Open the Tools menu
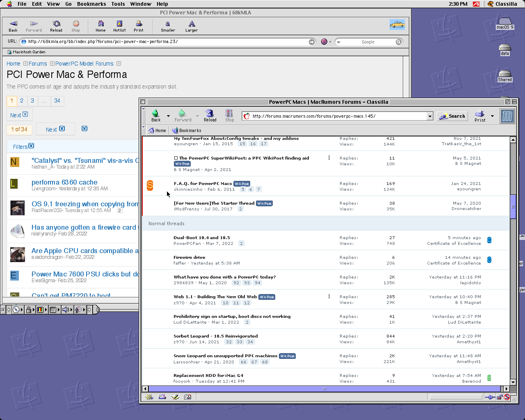Screen dimensions: 525x420 coord(118,4)
